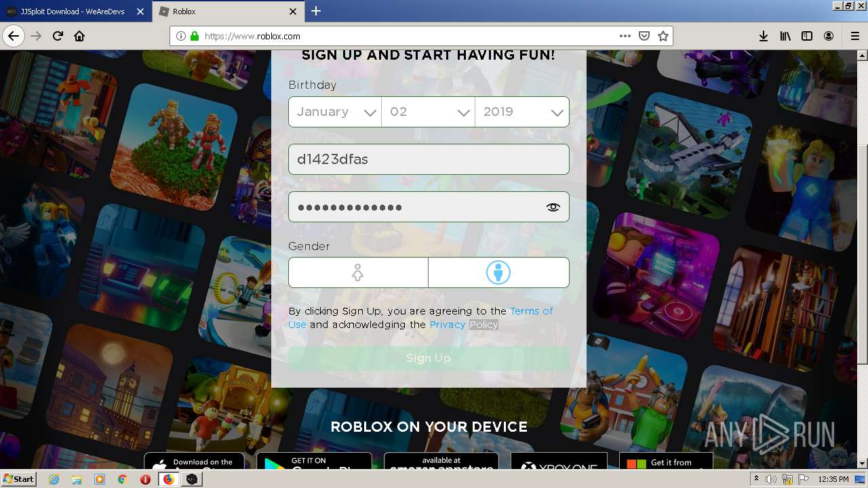This screenshot has height=488, width=868.
Task: Open the Privacy Policy link
Action: point(464,325)
